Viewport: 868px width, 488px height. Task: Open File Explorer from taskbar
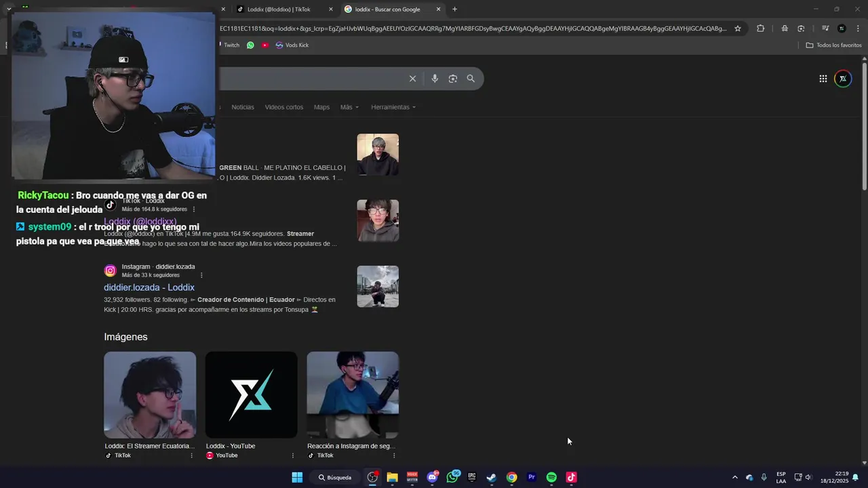392,477
